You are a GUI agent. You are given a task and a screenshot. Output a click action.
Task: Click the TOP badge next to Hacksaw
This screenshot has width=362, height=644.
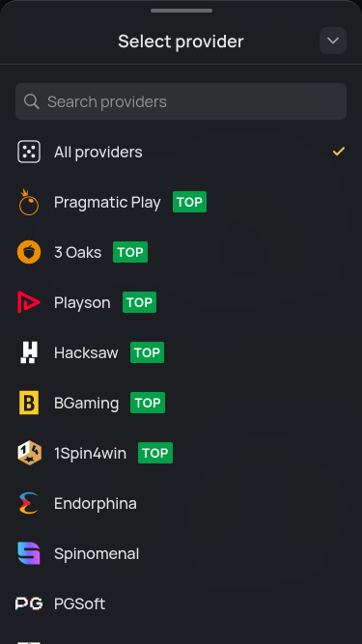pos(147,352)
